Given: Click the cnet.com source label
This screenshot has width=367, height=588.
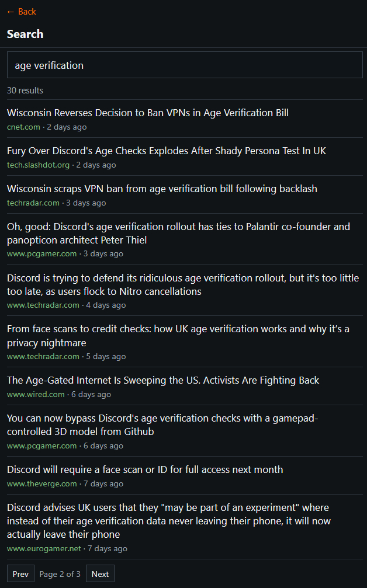Looking at the screenshot, I should [x=23, y=127].
